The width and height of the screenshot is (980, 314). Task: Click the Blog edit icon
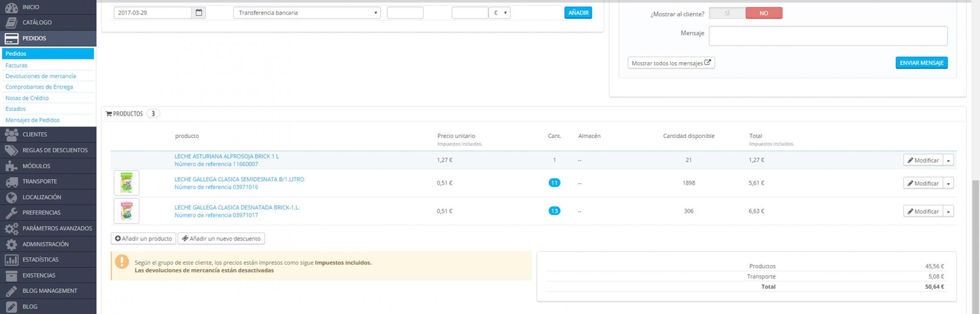(11, 307)
